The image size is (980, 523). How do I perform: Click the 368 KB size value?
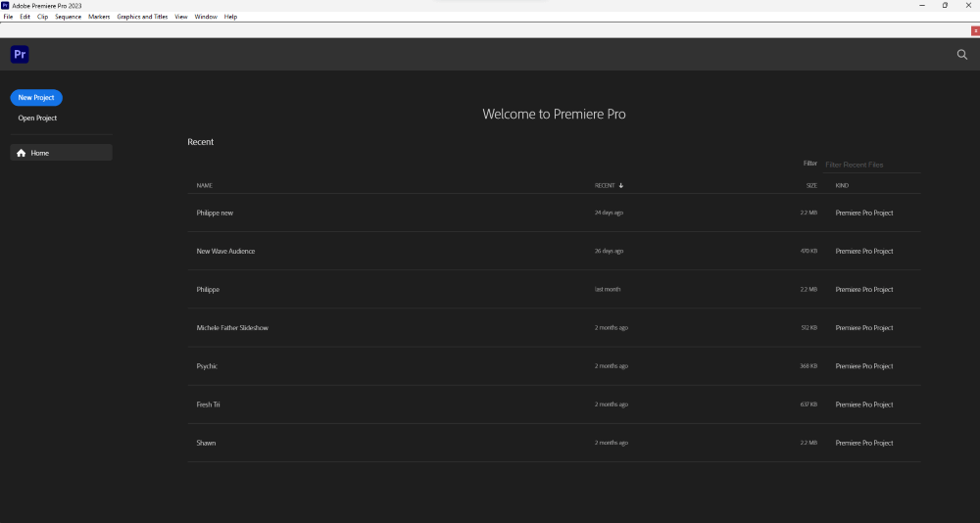[x=808, y=366]
